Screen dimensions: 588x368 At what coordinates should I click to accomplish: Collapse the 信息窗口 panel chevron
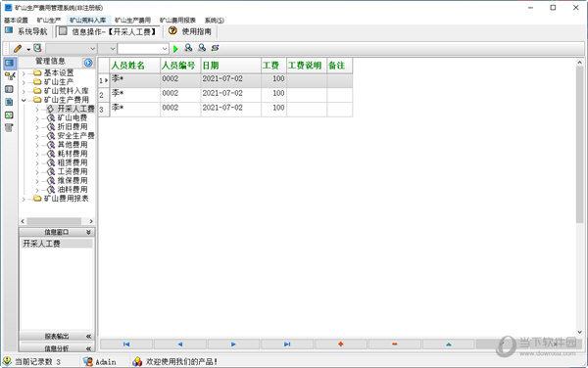point(89,232)
